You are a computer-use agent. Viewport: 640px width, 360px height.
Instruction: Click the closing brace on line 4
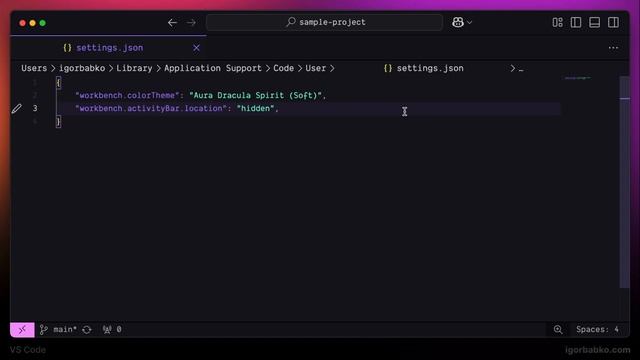(58, 121)
